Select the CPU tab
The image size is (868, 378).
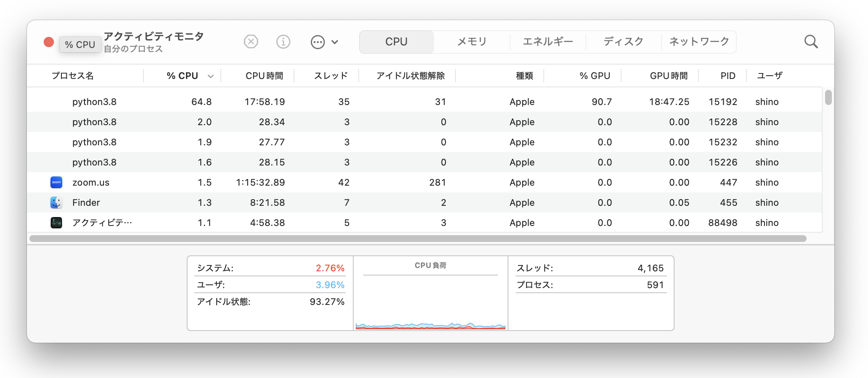point(396,42)
